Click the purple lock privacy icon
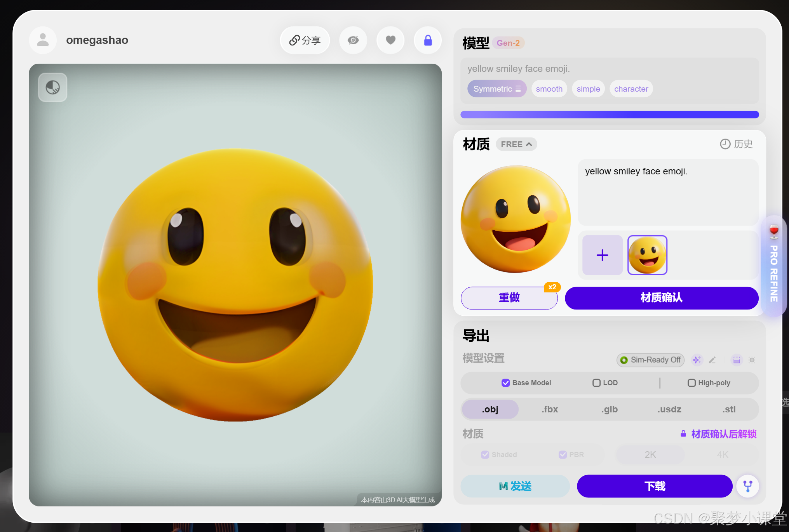This screenshot has width=789, height=532. click(428, 40)
